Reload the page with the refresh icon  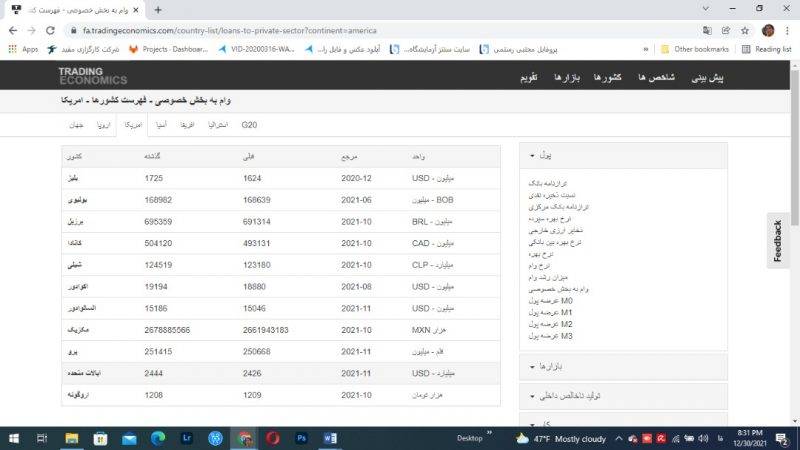tap(49, 30)
